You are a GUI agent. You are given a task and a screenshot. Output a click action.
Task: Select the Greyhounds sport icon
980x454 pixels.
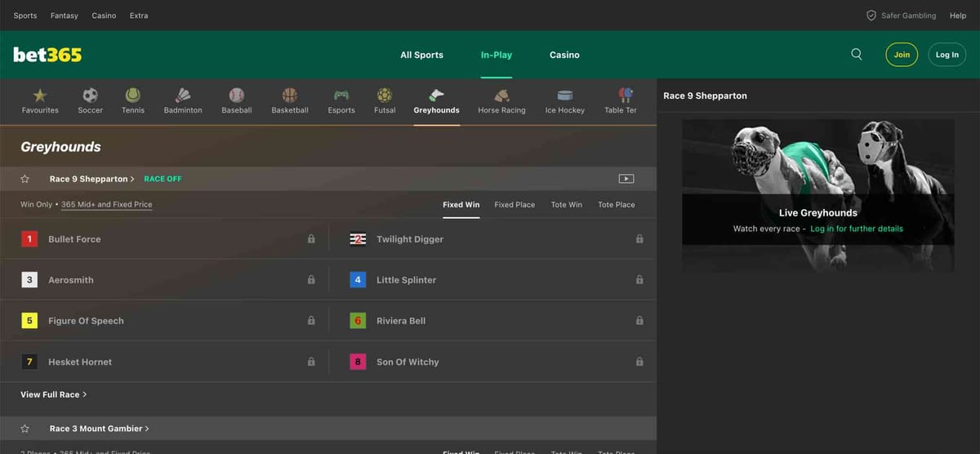click(x=436, y=95)
